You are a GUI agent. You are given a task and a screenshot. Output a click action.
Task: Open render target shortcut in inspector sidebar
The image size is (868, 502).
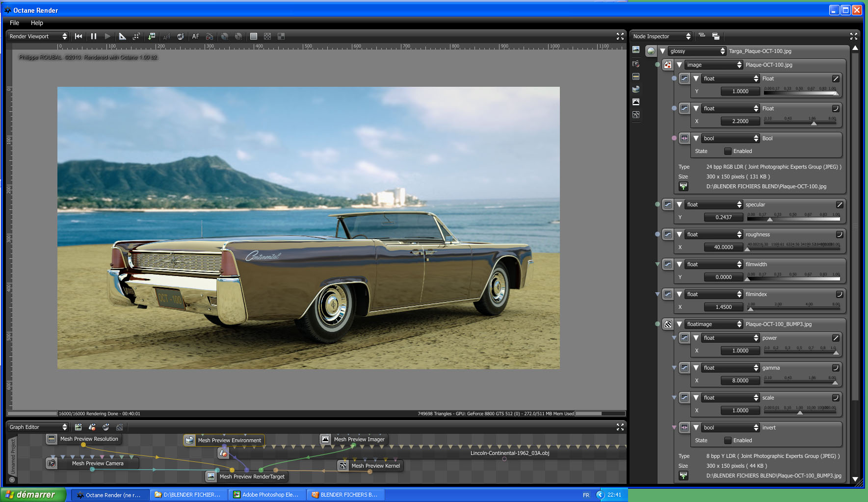coord(636,50)
